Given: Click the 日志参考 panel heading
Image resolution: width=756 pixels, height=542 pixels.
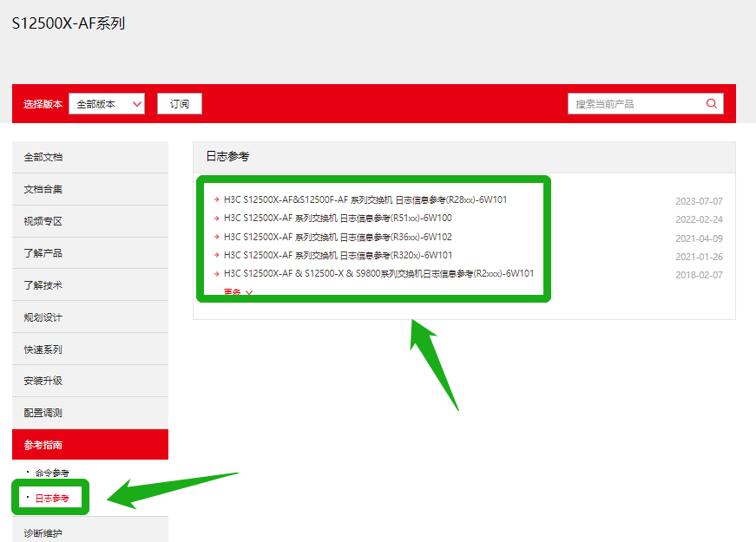Looking at the screenshot, I should pyautogui.click(x=227, y=157).
